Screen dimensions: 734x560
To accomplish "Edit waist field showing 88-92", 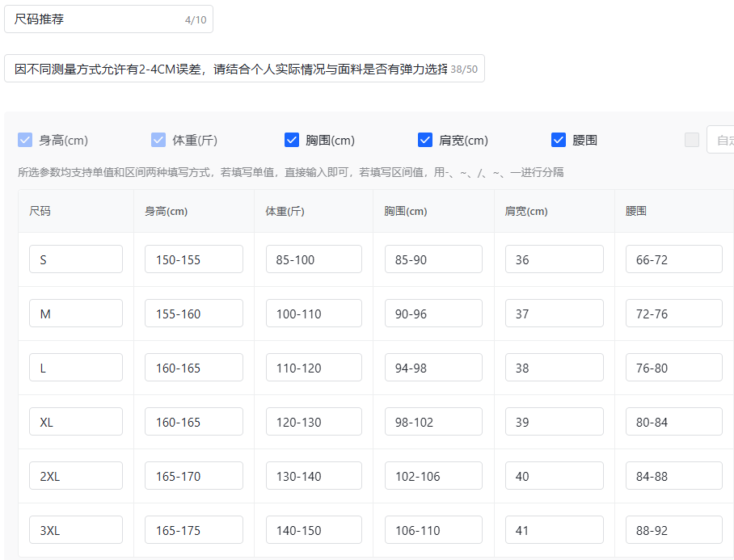I will click(673, 530).
